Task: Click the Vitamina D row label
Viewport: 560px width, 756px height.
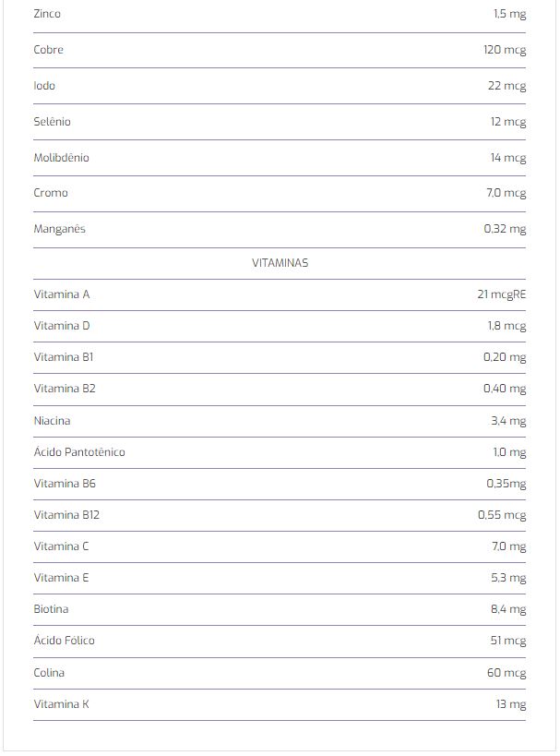Action: pyautogui.click(x=62, y=326)
